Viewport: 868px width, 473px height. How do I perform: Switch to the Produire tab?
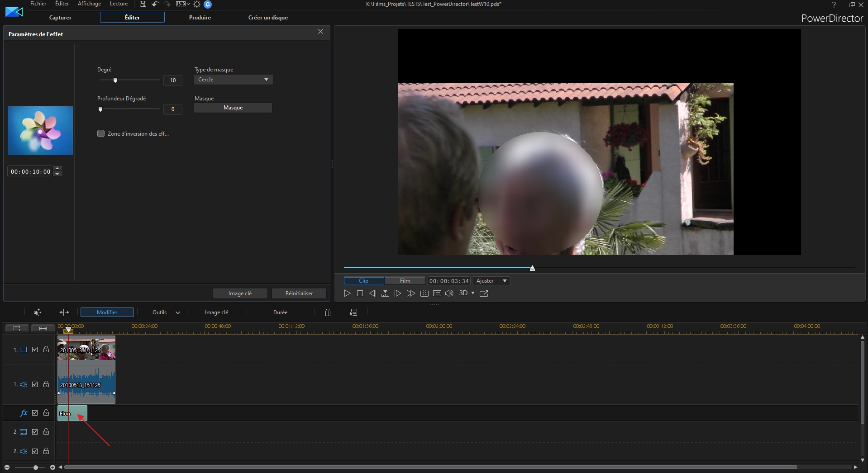click(x=200, y=18)
